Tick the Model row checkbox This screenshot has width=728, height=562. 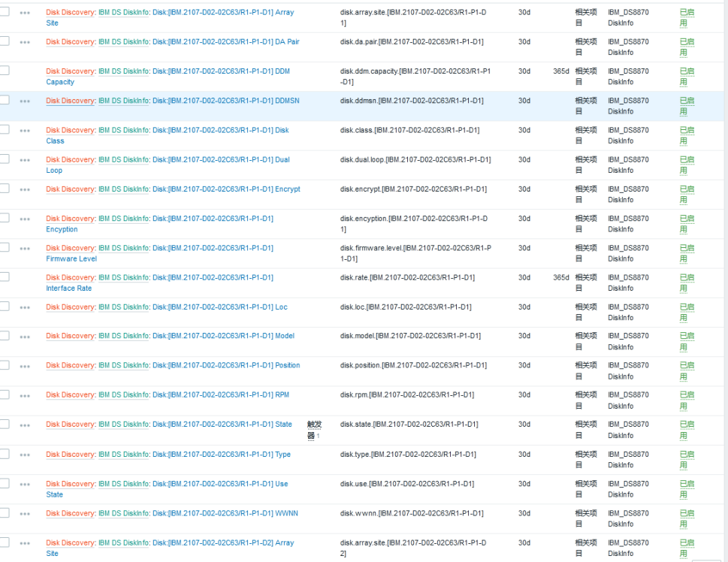5,335
